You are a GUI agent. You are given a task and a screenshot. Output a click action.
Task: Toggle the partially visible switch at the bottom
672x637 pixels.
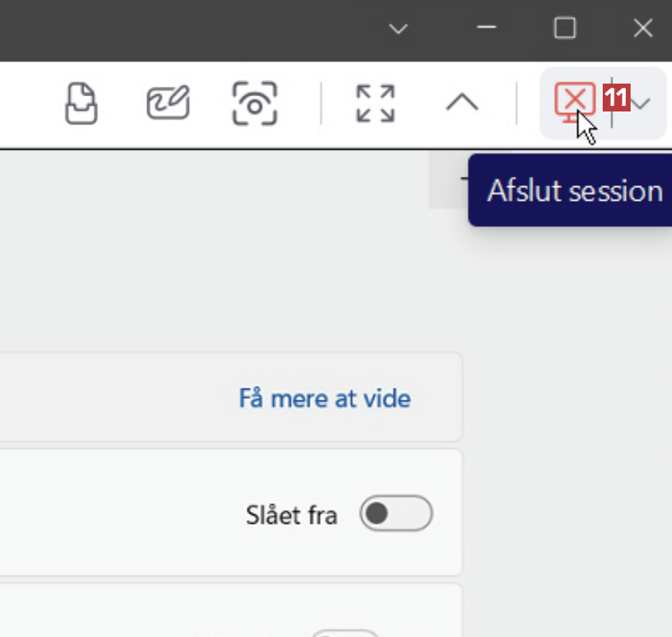click(345, 633)
